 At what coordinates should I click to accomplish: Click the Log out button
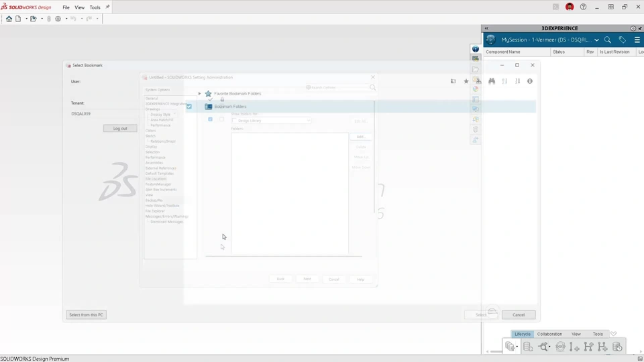click(x=120, y=129)
